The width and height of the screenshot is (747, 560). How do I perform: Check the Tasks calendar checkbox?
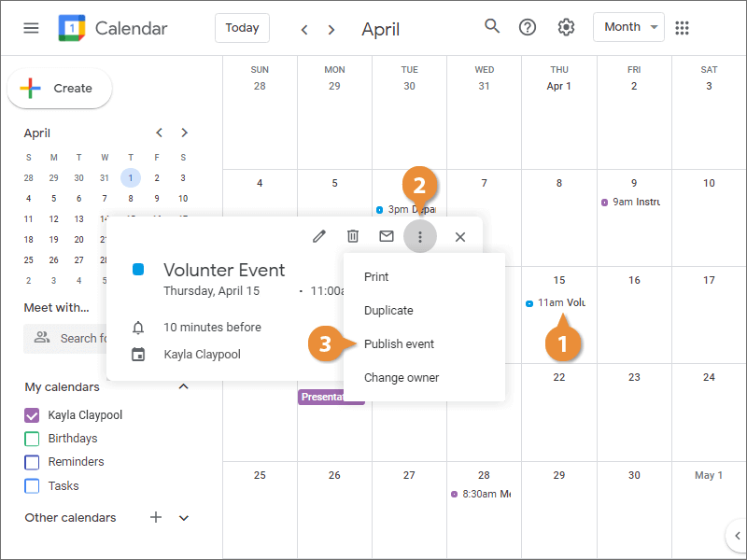(x=32, y=485)
